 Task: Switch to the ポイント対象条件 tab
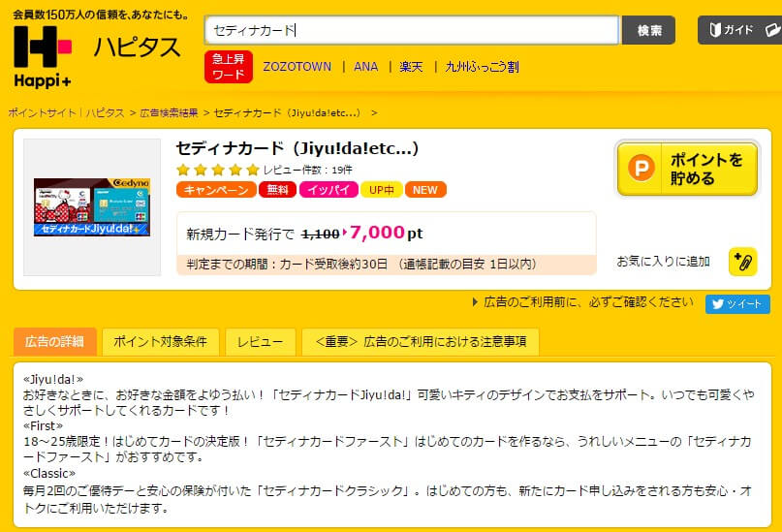pos(160,342)
